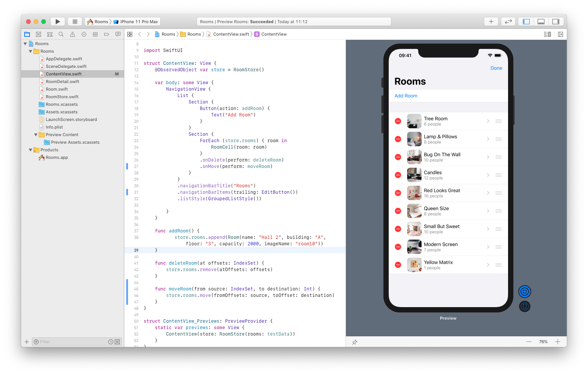Viewport: 588px width, 375px height.
Task: Open the Breakpoint navigator
Action: pyautogui.click(x=106, y=34)
